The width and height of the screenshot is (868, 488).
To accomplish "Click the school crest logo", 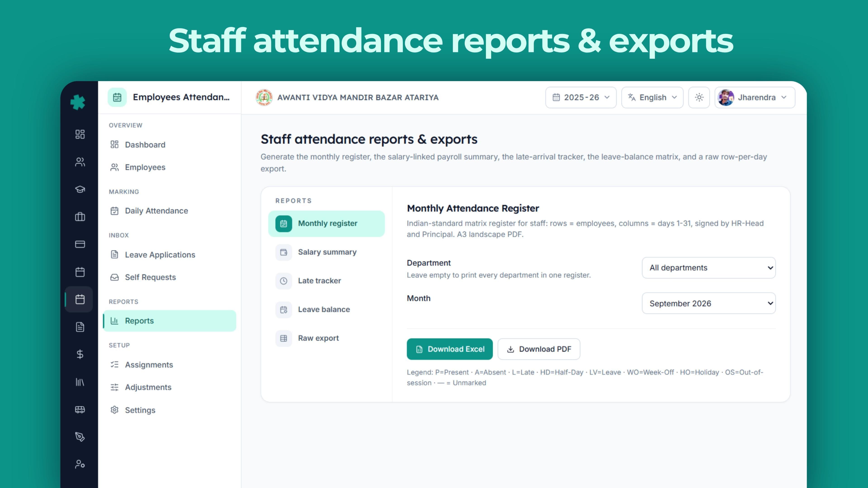I will pos(264,97).
